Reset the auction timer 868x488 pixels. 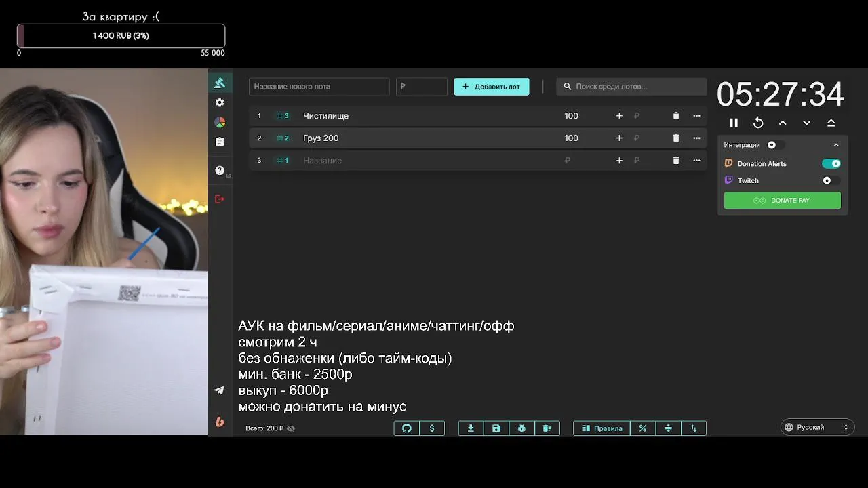tap(758, 123)
